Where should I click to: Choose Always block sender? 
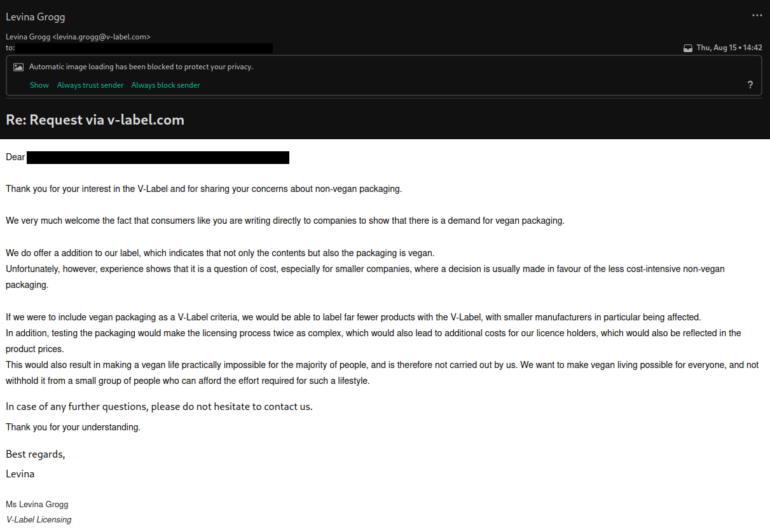(165, 85)
